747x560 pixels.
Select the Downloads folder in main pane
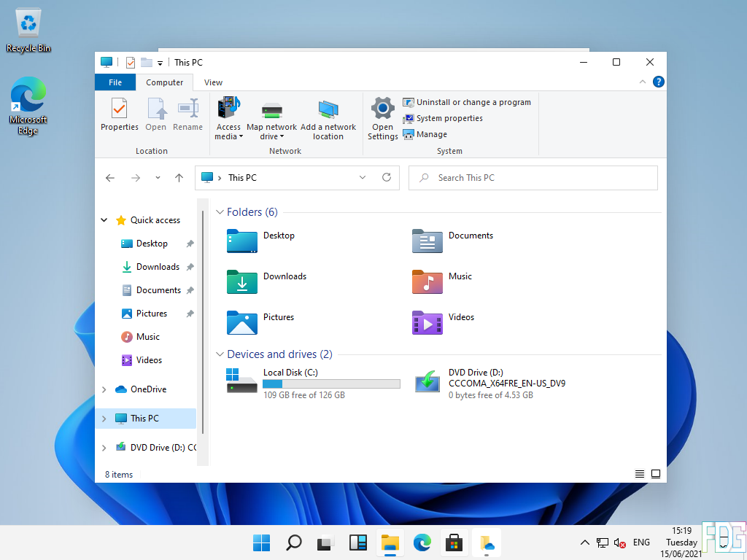click(267, 281)
